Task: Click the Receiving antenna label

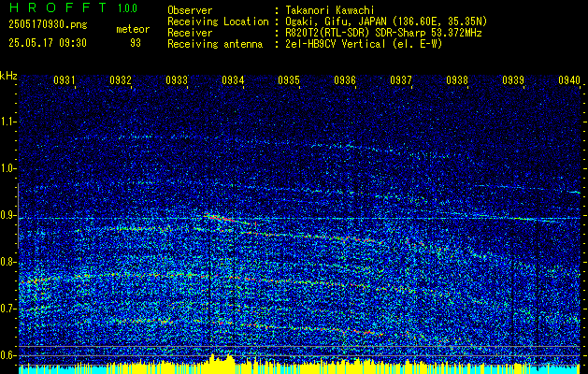Action: click(x=215, y=44)
